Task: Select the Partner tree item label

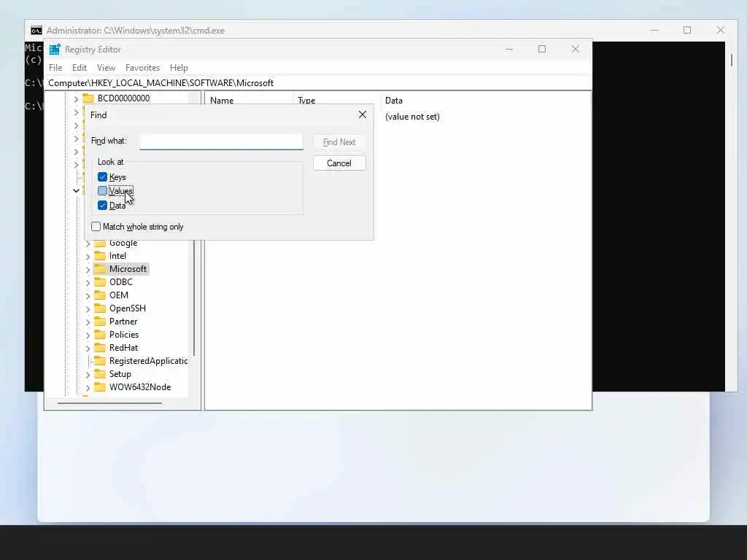Action: pyautogui.click(x=123, y=322)
